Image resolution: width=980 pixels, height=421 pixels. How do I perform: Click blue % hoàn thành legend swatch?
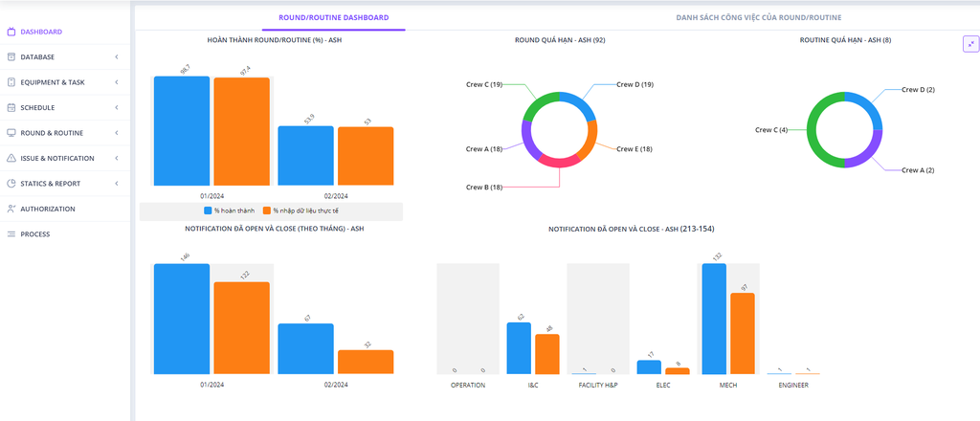(208, 211)
